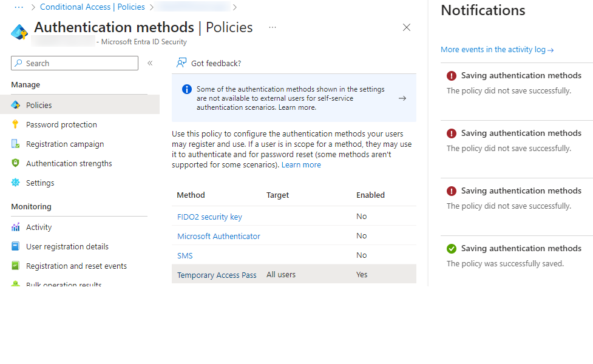This screenshot has width=593, height=364.
Task: Click Learn more link in description
Action: 301,165
